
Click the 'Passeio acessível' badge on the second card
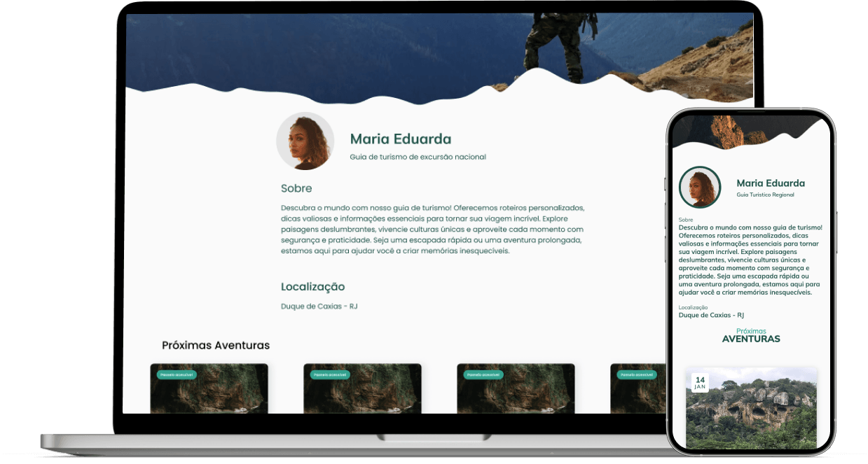pos(331,375)
